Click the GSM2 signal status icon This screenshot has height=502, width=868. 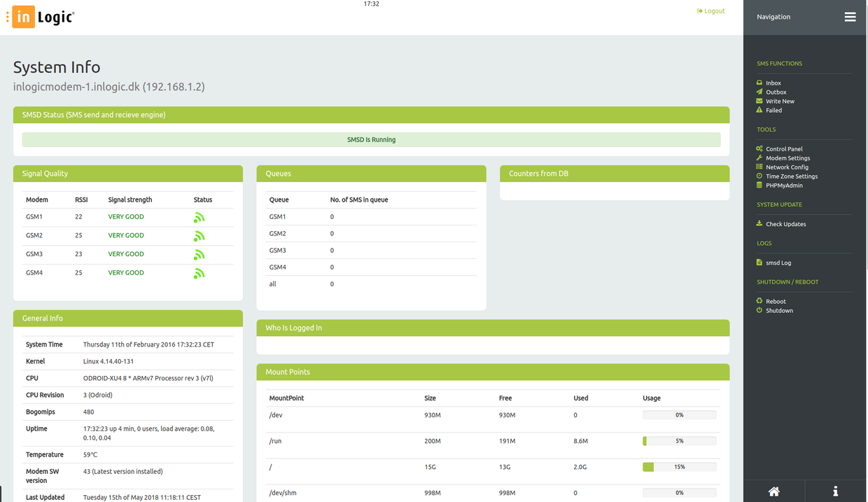click(199, 236)
